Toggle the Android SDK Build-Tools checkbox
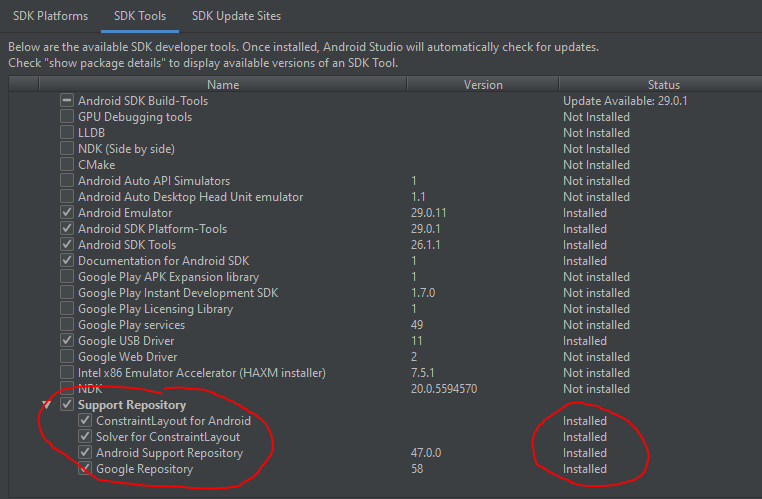The width and height of the screenshot is (762, 499). click(x=67, y=101)
